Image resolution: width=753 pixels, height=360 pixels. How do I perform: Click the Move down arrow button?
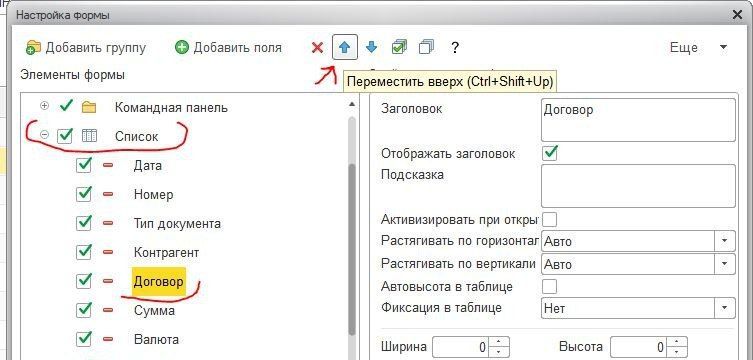[371, 47]
